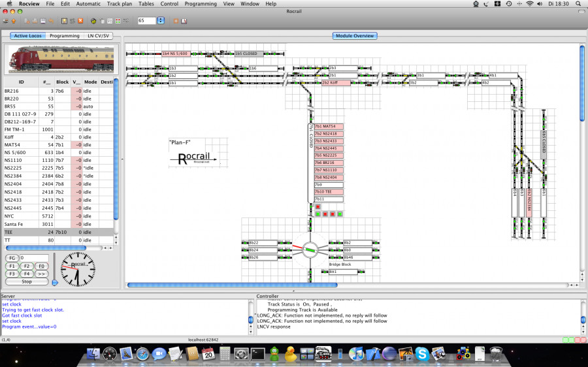This screenshot has height=367, width=588.
Task: Click the toolbar icon left of the 65 field
Action: point(126,21)
